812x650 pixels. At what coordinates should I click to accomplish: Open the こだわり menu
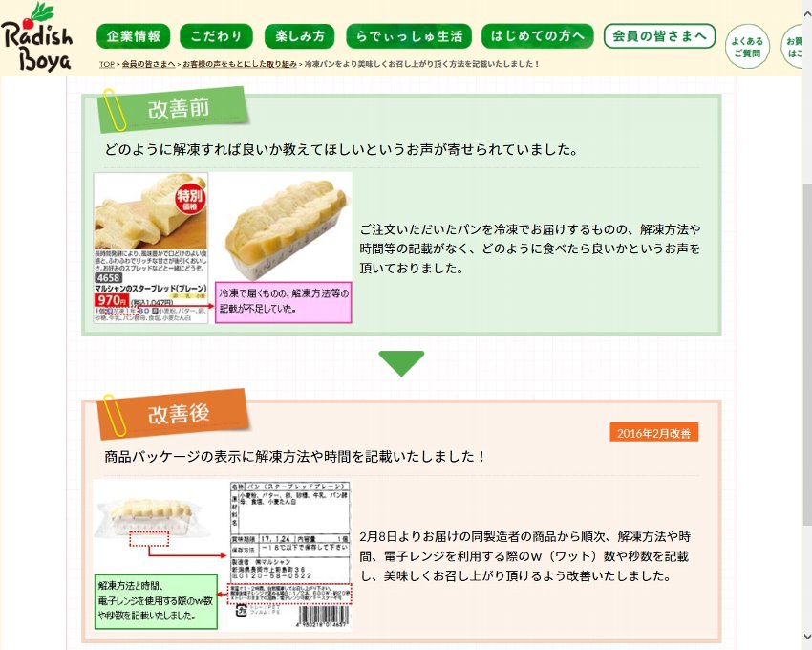click(x=217, y=36)
